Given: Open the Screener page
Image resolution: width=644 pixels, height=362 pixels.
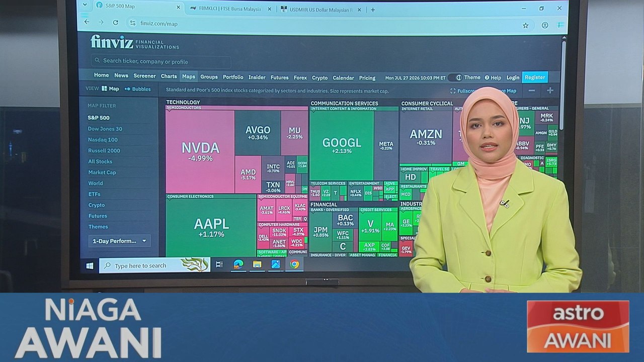Looking at the screenshot, I should pos(144,76).
